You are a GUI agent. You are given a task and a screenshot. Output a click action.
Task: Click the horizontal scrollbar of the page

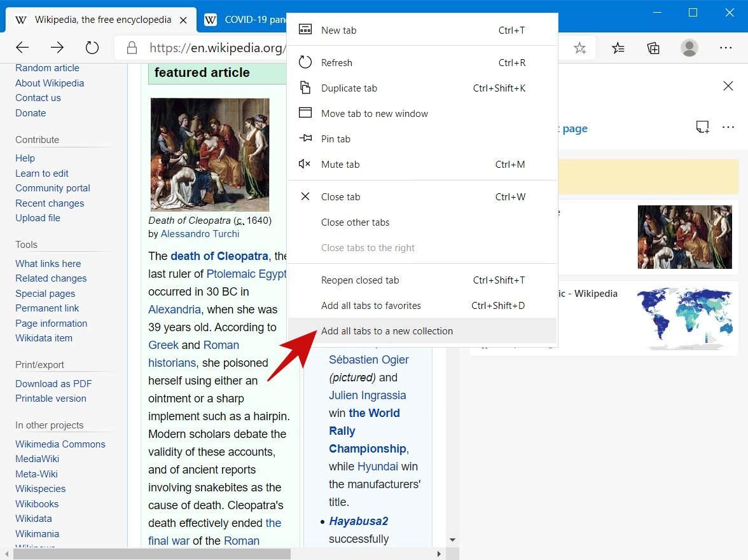pyautogui.click(x=151, y=554)
